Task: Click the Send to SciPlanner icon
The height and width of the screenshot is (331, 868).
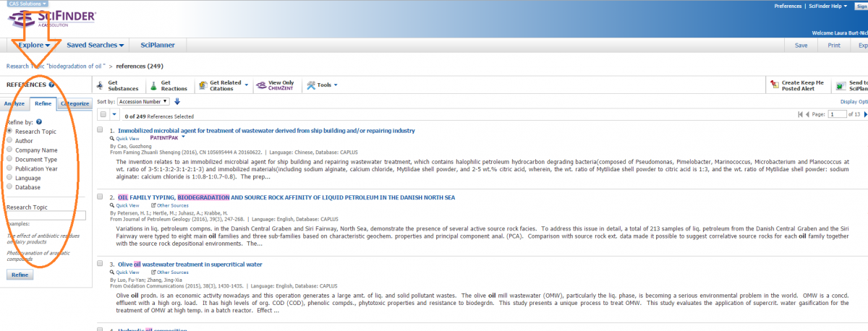Action: click(x=841, y=85)
